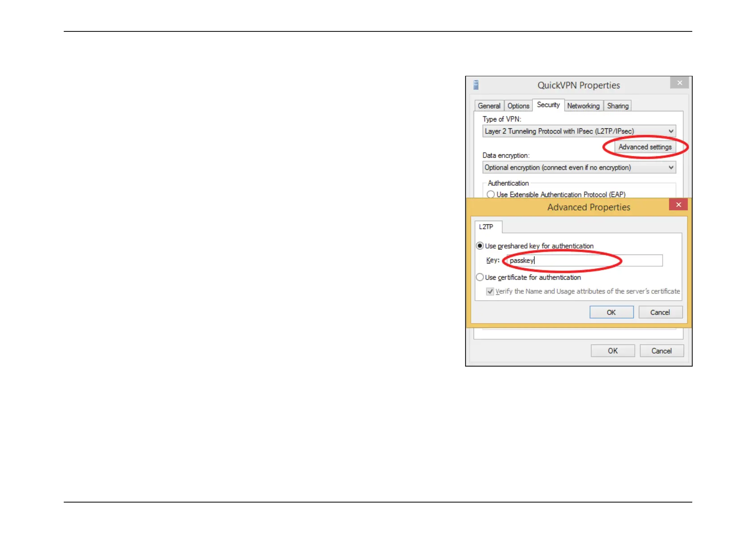Select the Security tab

point(548,105)
